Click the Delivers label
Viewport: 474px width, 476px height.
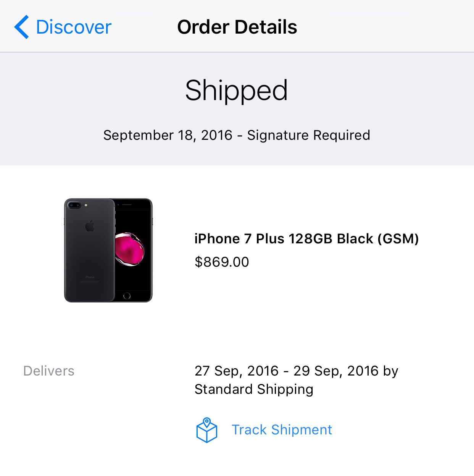49,371
